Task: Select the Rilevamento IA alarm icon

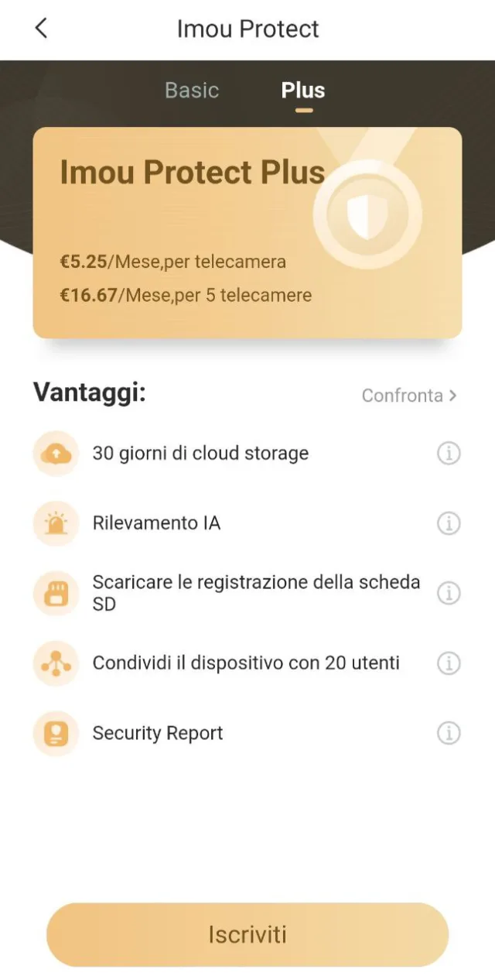Action: pyautogui.click(x=55, y=523)
